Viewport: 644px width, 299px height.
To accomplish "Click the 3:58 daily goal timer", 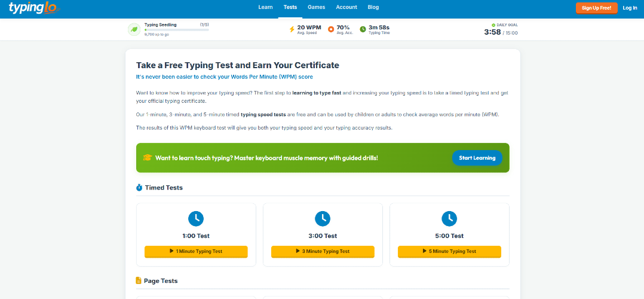I will [492, 32].
